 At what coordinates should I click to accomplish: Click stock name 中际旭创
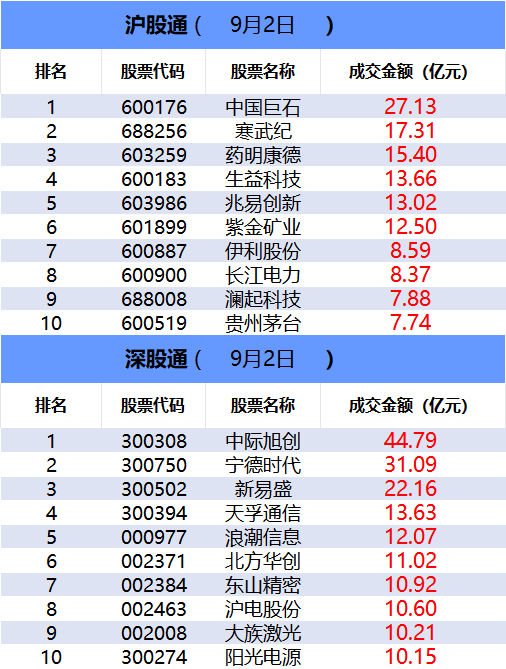(x=263, y=441)
